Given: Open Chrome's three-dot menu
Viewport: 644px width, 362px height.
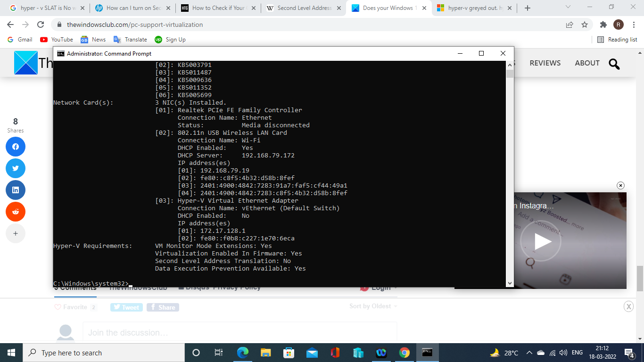Looking at the screenshot, I should point(634,25).
